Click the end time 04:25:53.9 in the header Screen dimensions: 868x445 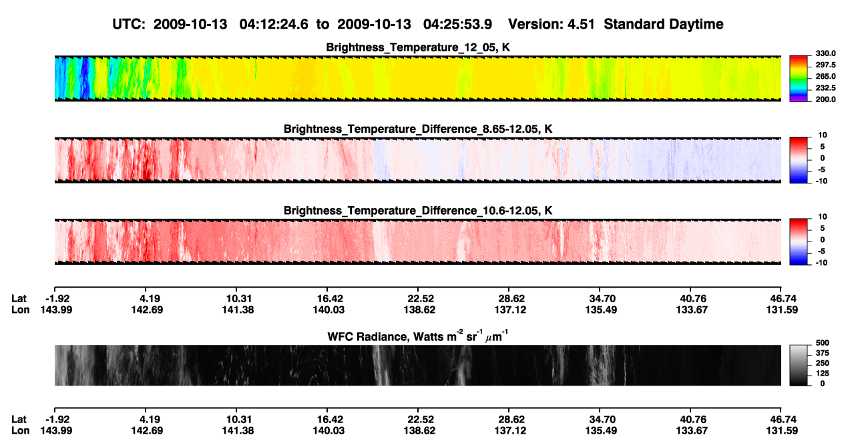coord(458,25)
